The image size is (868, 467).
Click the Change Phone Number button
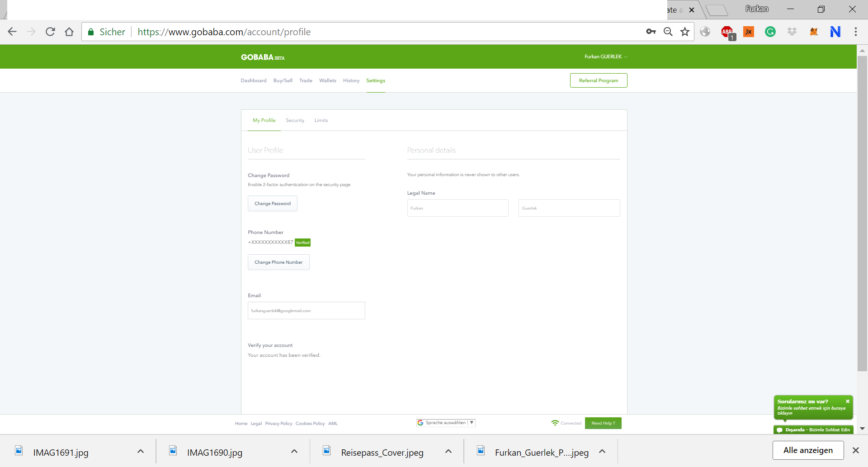[x=278, y=262]
